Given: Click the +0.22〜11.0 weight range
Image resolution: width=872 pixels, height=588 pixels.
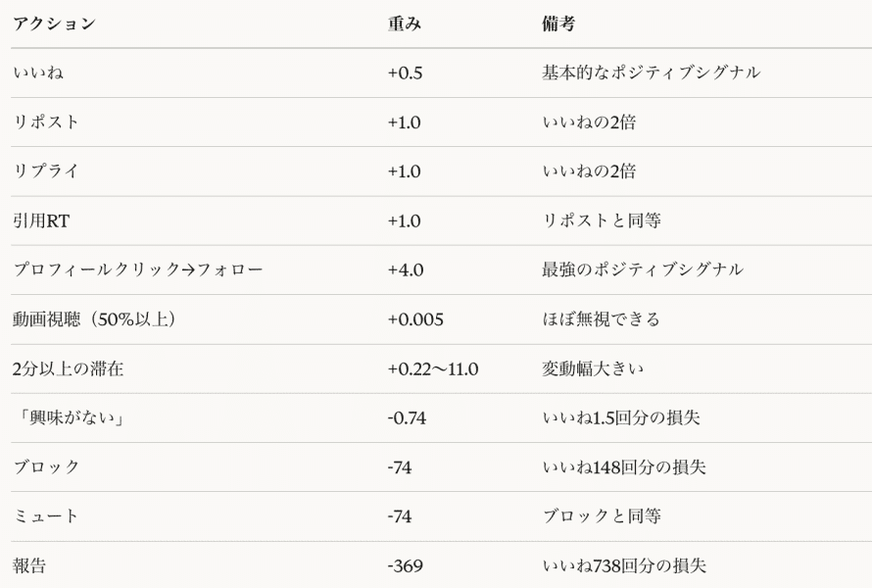Looking at the screenshot, I should pyautogui.click(x=434, y=368).
